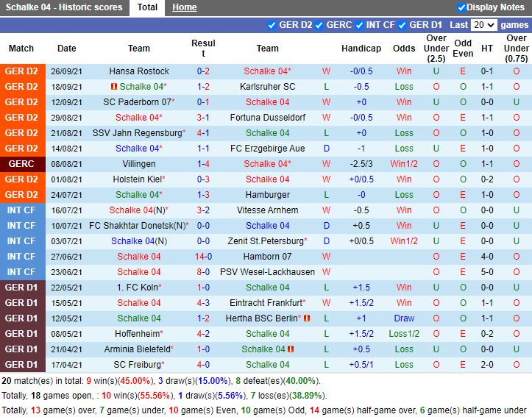This screenshot has width=532, height=417.
Task: Click red card icon in Arminia Bielefeld match row
Action: 291,349
